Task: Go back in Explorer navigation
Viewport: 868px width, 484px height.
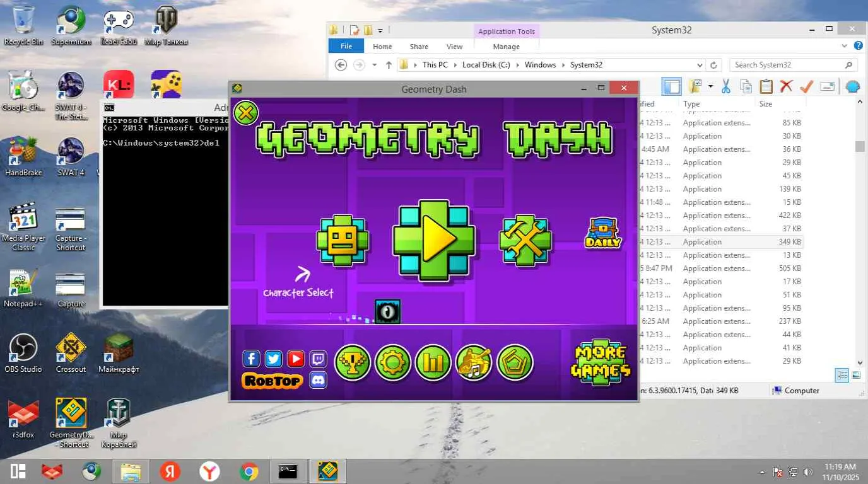Action: [341, 65]
